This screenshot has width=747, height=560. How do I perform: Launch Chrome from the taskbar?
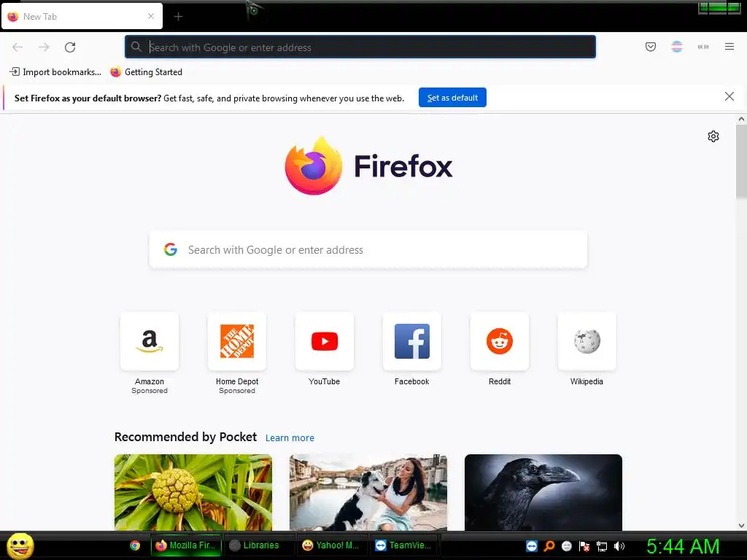click(x=135, y=545)
